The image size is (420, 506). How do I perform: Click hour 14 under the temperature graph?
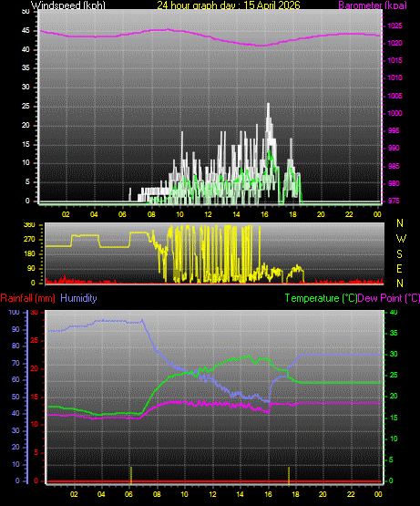240,494
